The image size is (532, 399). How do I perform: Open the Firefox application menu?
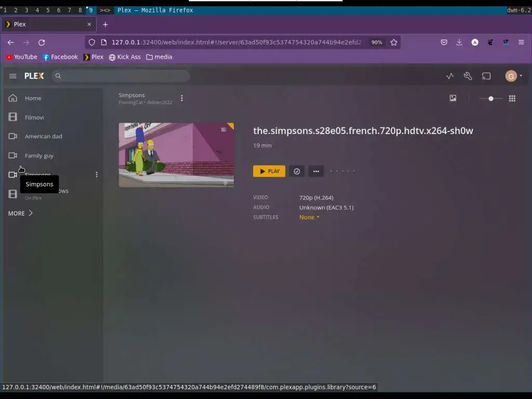(x=521, y=43)
